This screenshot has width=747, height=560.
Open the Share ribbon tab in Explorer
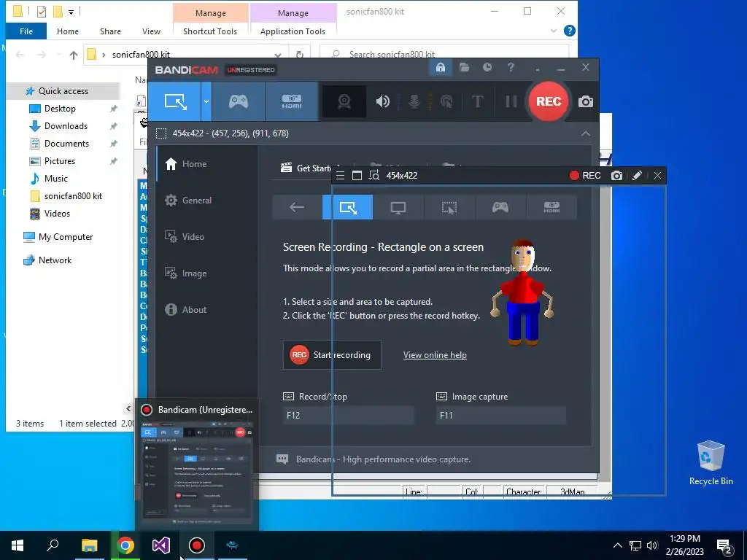(110, 31)
